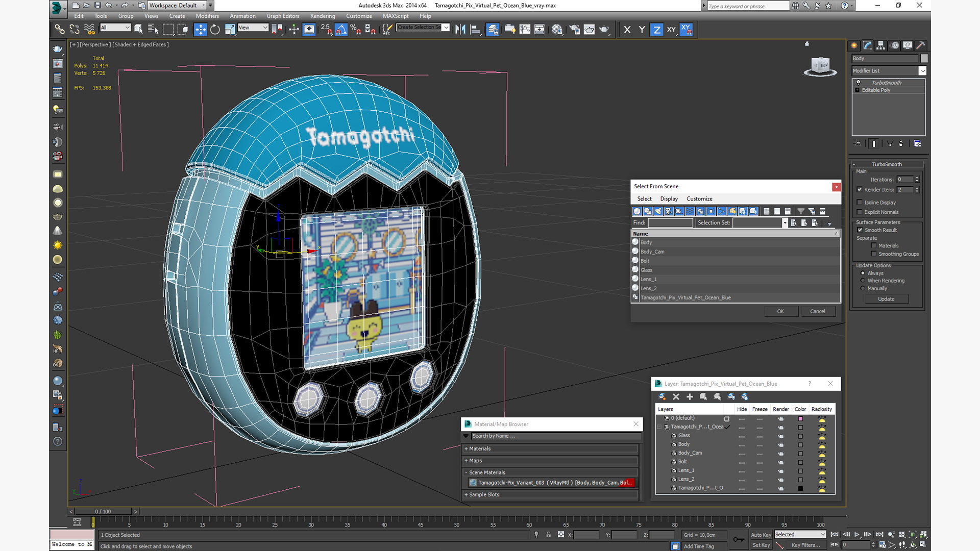Click 0 (default) layer pink color swatch
The height and width of the screenshot is (551, 980).
pos(800,419)
